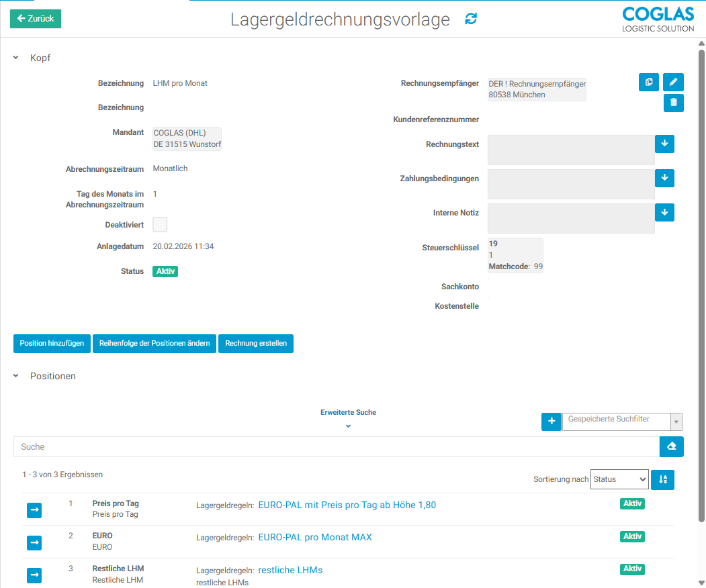Click the eraser icon to clear search

pos(671,447)
